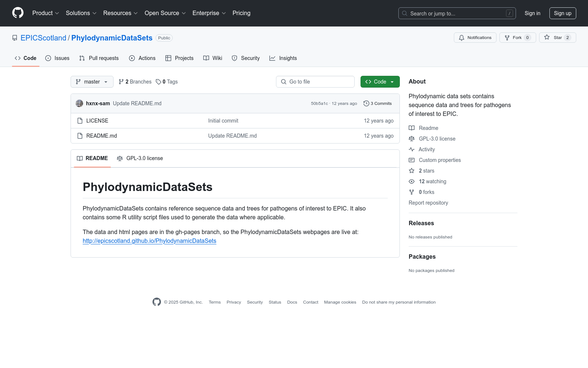This screenshot has width=588, height=368.
Task: Click the fork icon in Fork button
Action: 507,38
